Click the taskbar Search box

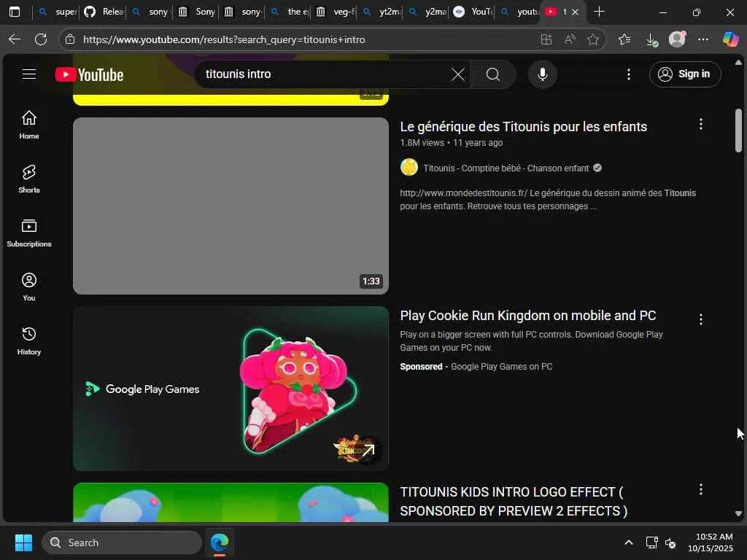122,542
